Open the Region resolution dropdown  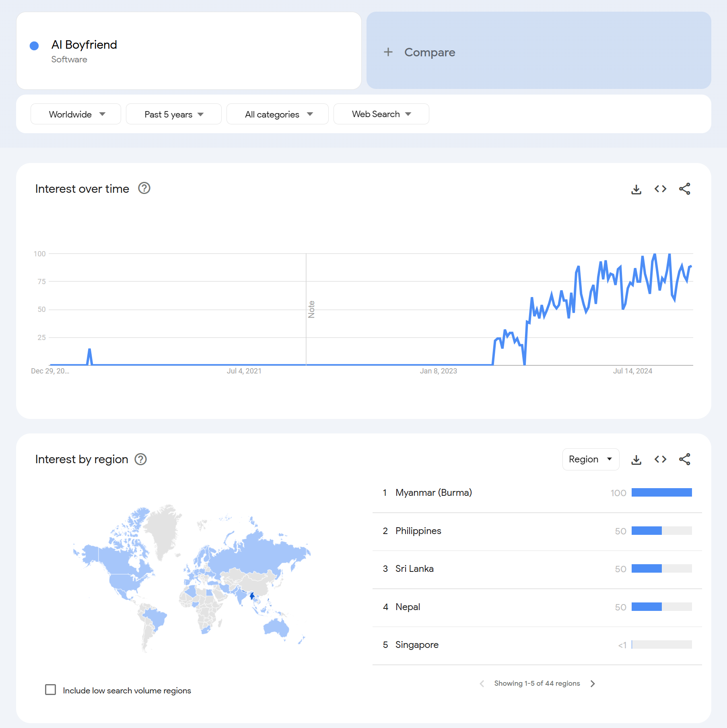click(590, 459)
